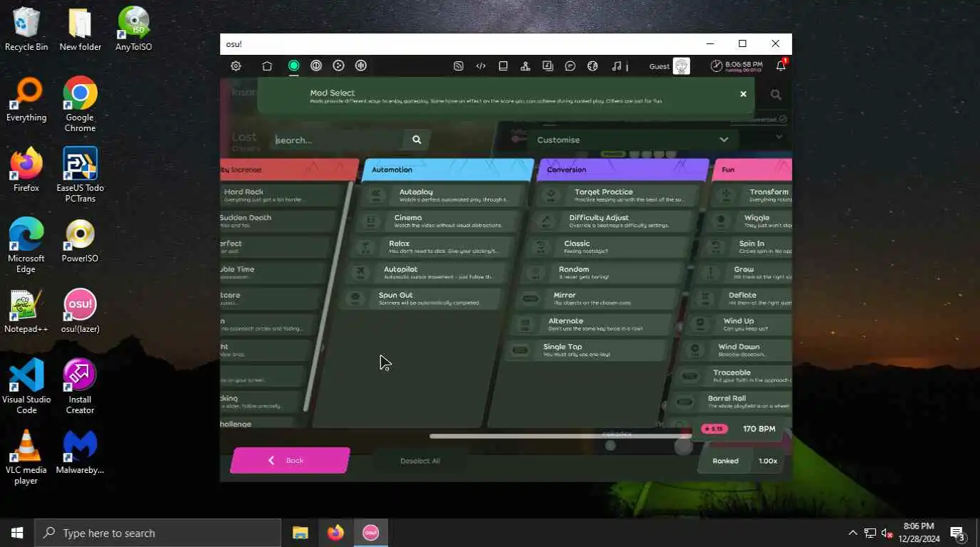Click the song select search magnifier icon
Screen dimensions: 980x547
(x=776, y=95)
